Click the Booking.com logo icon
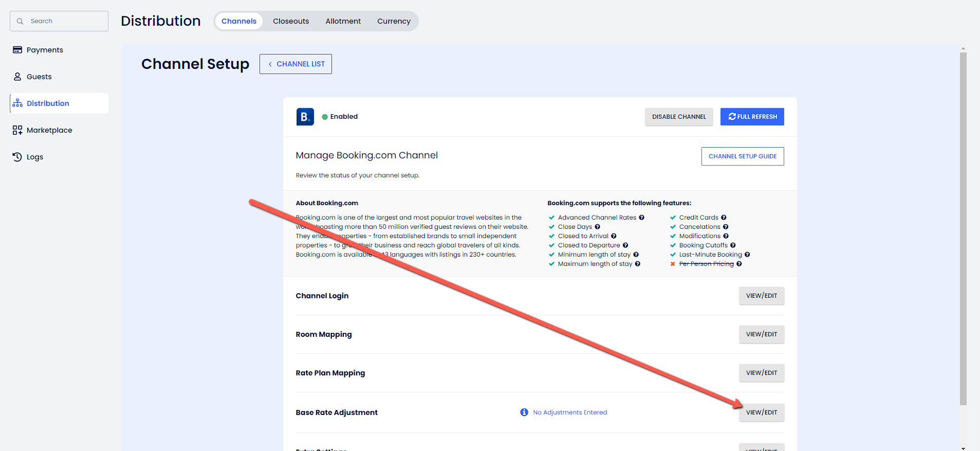The width and height of the screenshot is (980, 451). coord(305,117)
